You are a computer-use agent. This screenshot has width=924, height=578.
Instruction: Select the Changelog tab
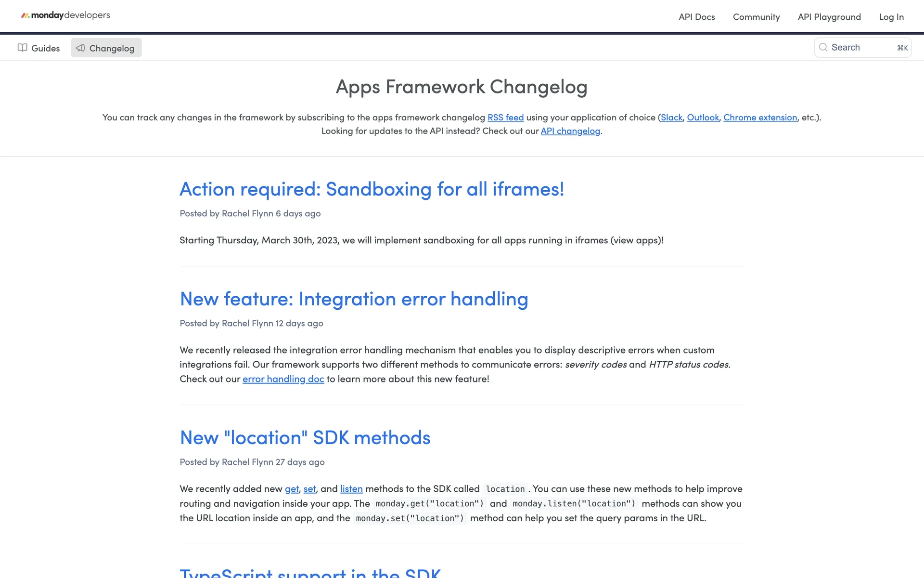coord(112,48)
